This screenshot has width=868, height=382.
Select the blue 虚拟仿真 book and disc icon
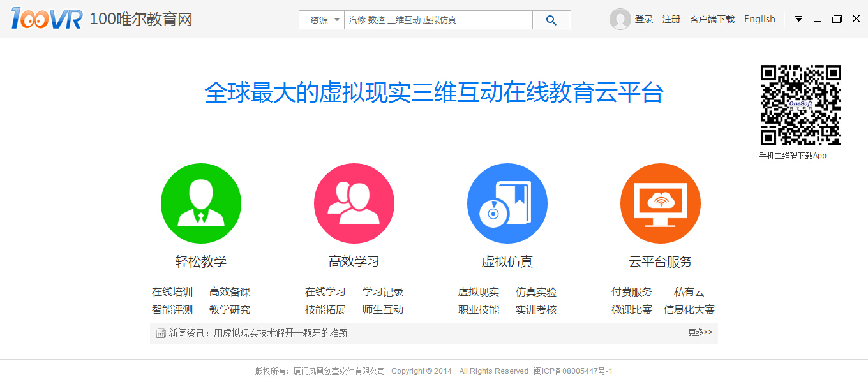507,203
